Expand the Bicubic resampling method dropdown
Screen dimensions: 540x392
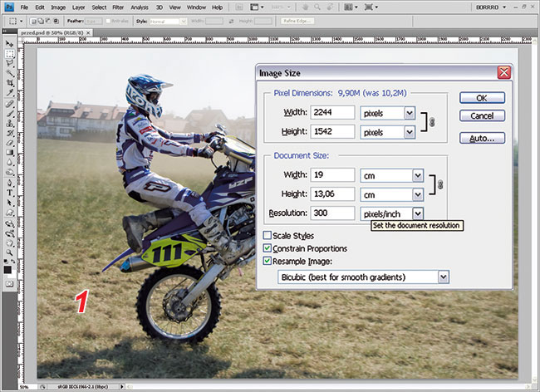[x=443, y=277]
